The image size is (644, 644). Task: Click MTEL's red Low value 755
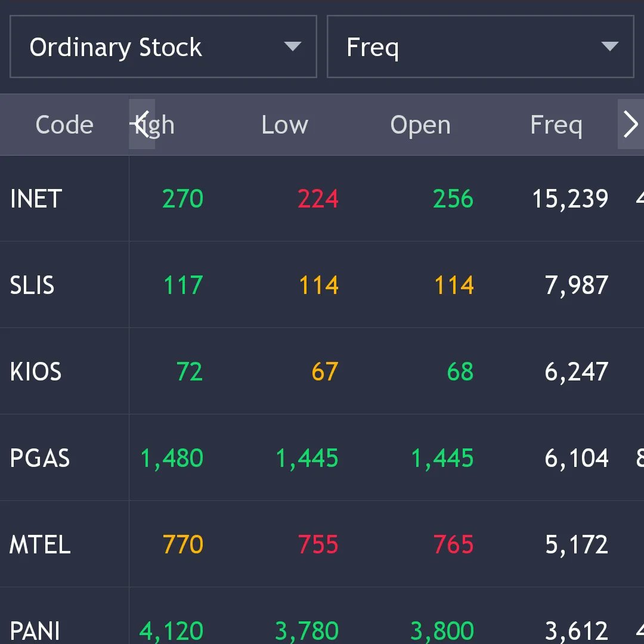318,544
